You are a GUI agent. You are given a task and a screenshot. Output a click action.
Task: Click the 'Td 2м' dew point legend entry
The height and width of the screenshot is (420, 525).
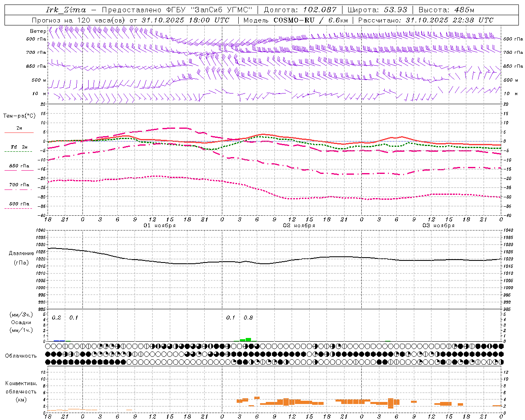click(19, 147)
